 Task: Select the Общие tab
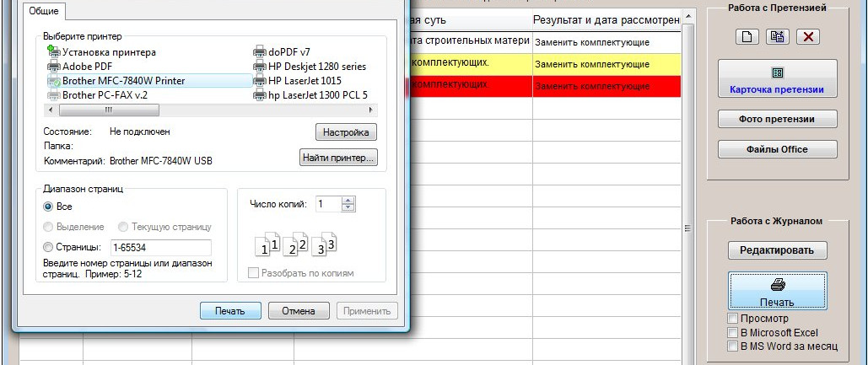[x=44, y=11]
